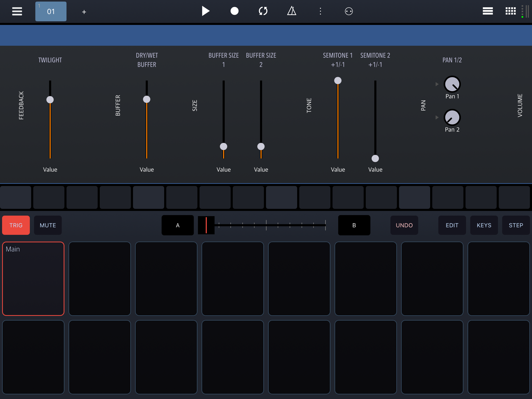The image size is (532, 399).
Task: Switch to STEP mode
Action: coord(516,225)
